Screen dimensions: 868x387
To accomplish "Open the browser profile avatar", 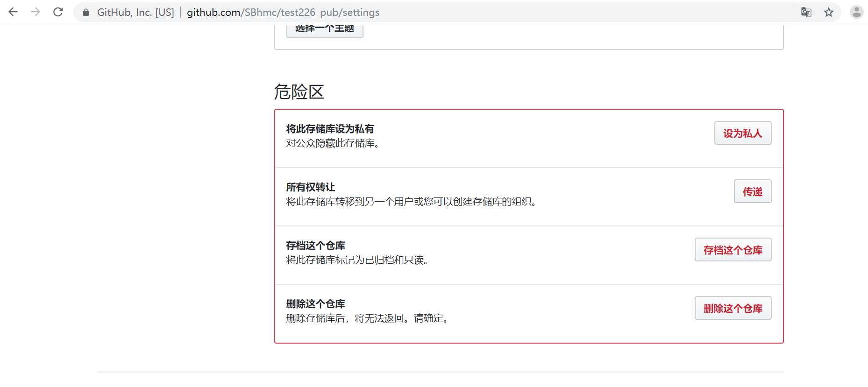I will 856,12.
